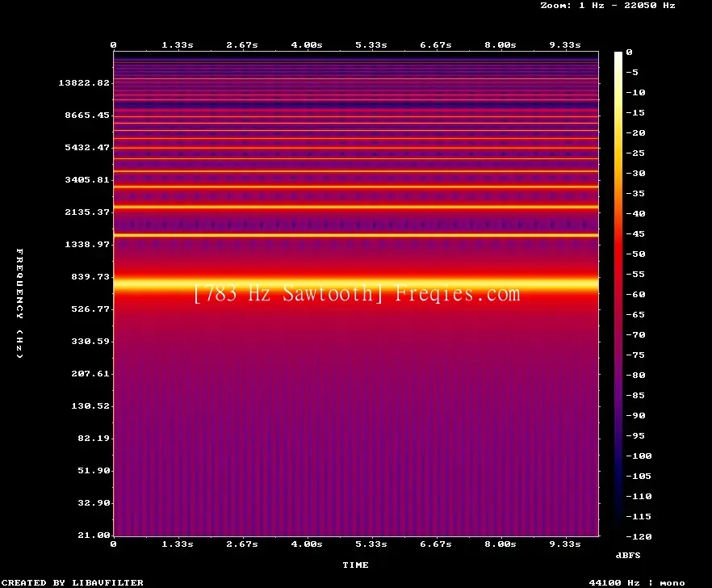Click the 82.19 frequency axis value

[x=94, y=438]
